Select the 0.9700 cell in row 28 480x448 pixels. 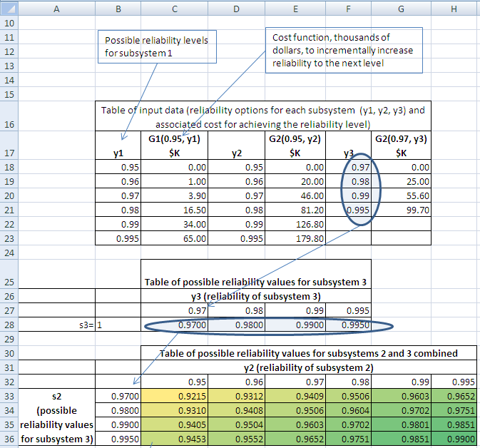175,325
